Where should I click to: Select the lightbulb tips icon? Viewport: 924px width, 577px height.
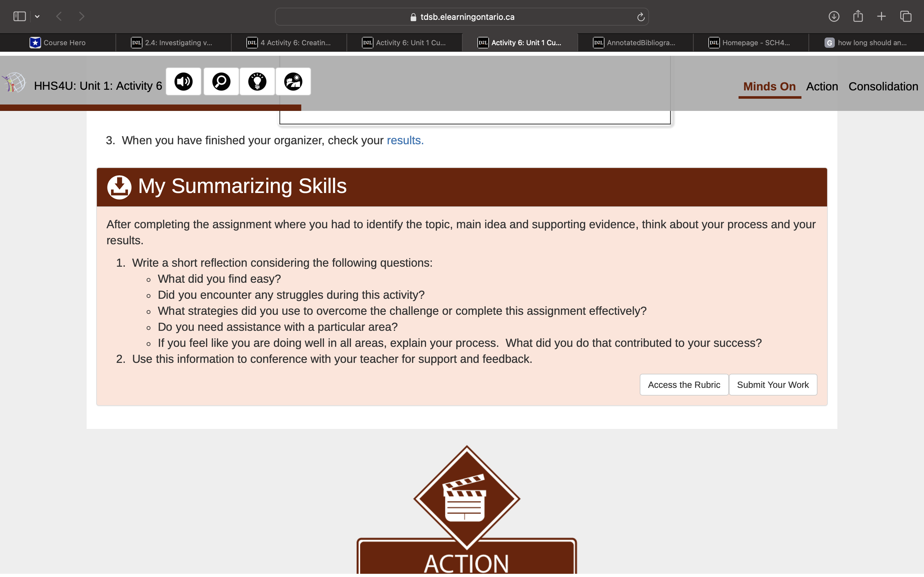pos(257,81)
